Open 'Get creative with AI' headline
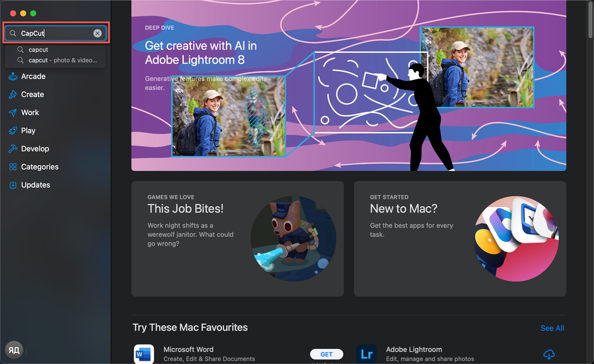This screenshot has width=594, height=364. pos(201,53)
